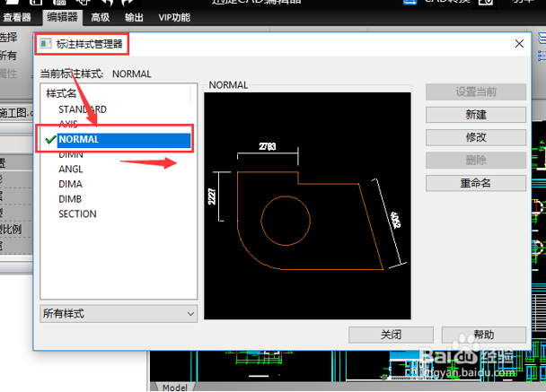The width and height of the screenshot is (546, 392).
Task: Switch to the 编辑器 tab
Action: tap(62, 17)
